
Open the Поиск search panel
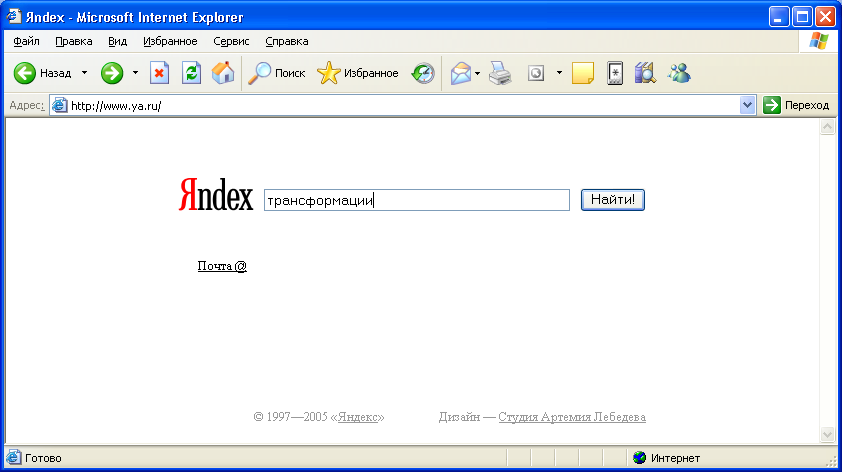pyautogui.click(x=277, y=73)
